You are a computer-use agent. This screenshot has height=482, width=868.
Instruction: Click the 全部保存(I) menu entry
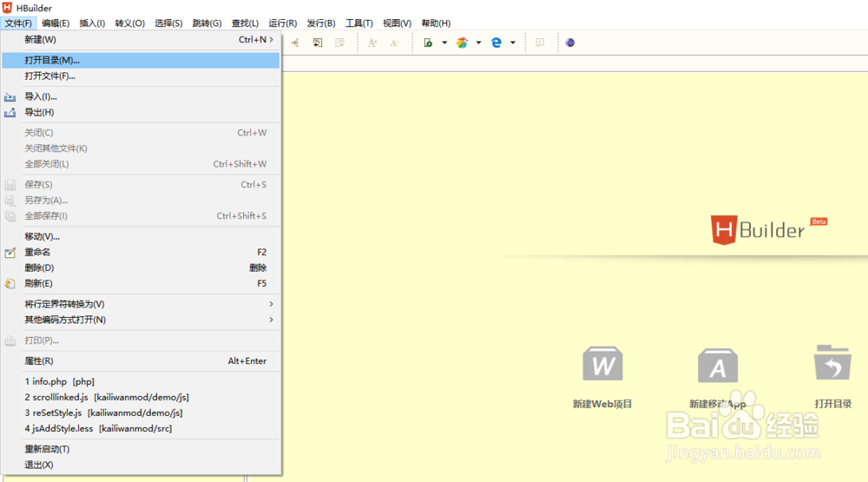(x=141, y=215)
